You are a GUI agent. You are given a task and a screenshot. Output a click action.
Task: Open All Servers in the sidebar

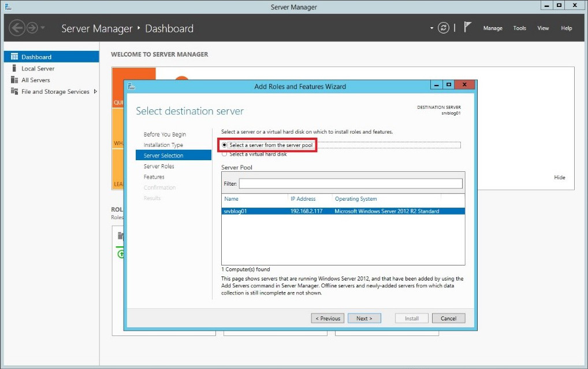[x=36, y=80]
